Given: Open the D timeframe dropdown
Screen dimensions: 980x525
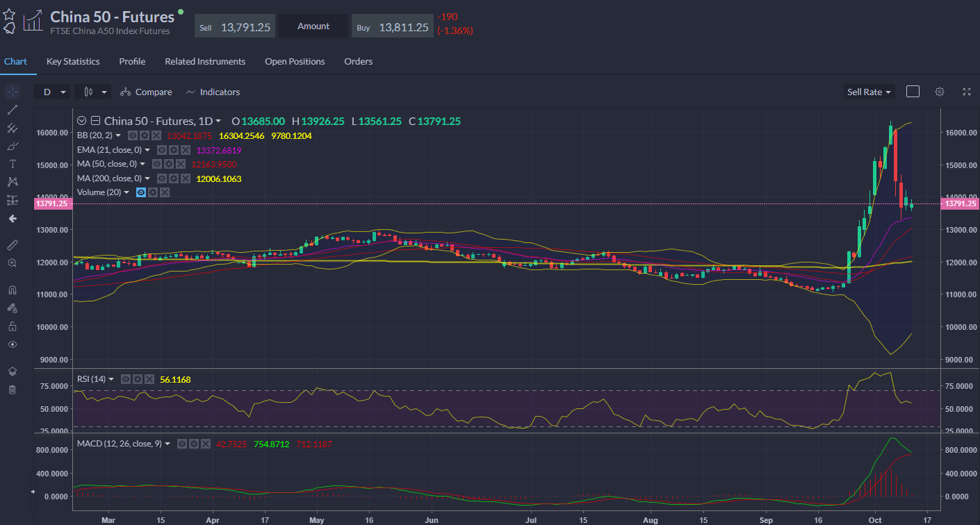Looking at the screenshot, I should coord(52,92).
